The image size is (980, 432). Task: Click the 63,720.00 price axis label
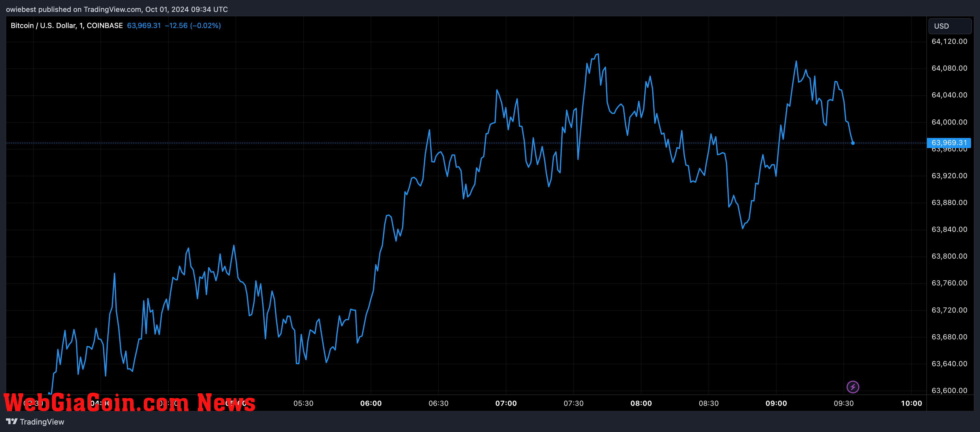tap(949, 310)
